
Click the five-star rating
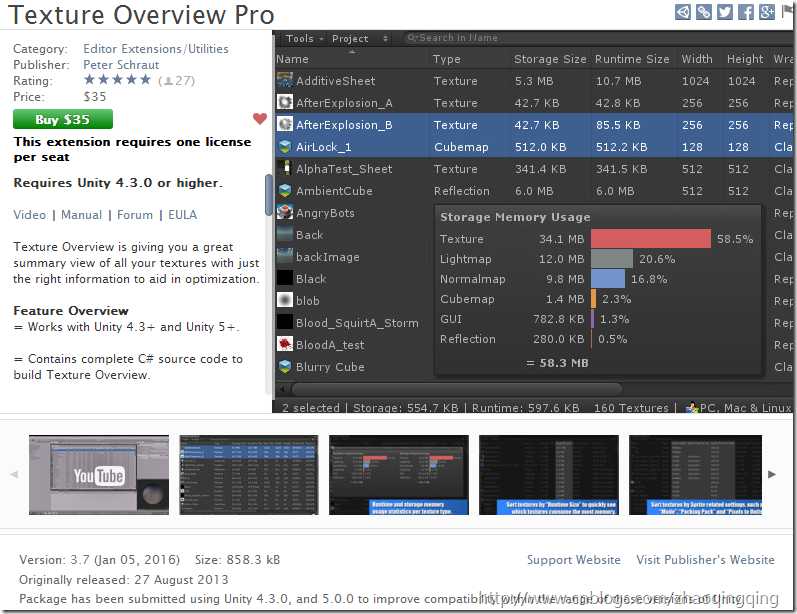117,80
